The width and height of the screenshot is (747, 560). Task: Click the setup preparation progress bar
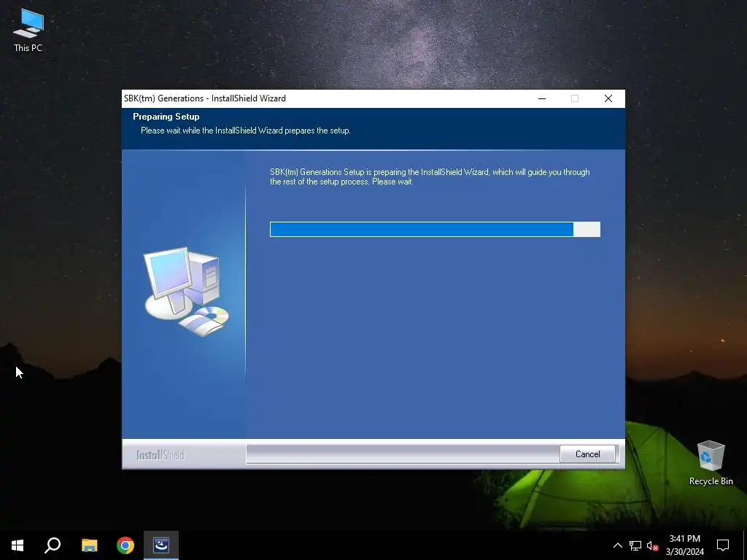[x=435, y=229]
